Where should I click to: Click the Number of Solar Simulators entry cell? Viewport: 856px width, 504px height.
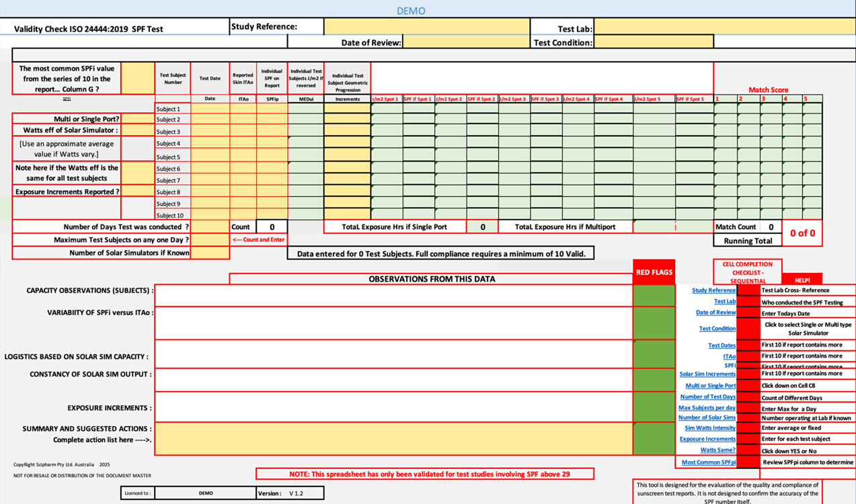click(210, 253)
